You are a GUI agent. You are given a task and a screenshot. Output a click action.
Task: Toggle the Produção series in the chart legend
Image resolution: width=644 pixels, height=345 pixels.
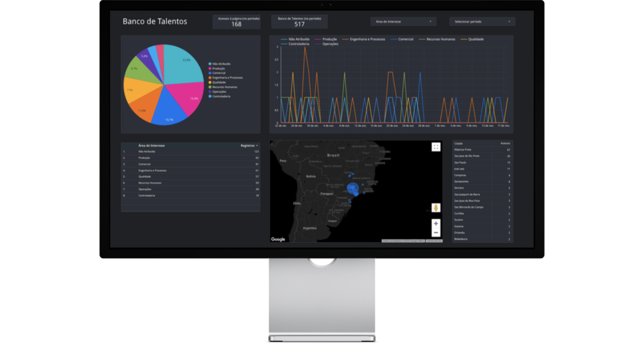coord(329,39)
